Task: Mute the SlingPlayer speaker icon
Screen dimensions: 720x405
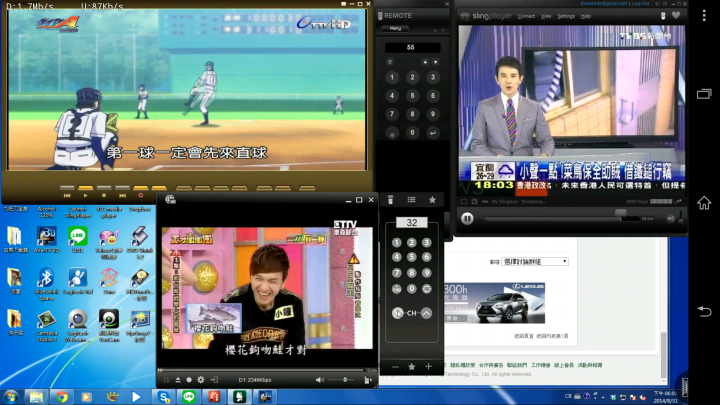Action: pyautogui.click(x=670, y=219)
